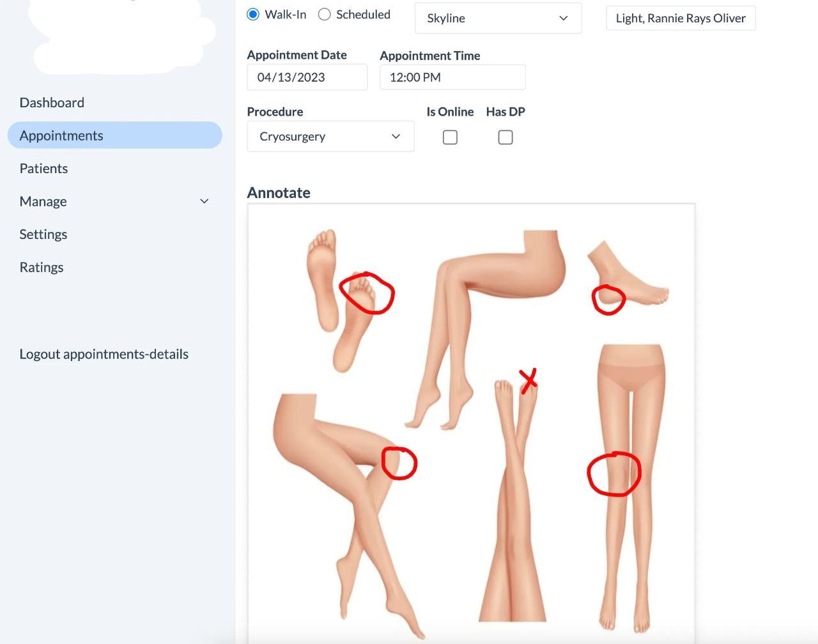The width and height of the screenshot is (818, 644).
Task: Expand the Manage menu chevron
Action: click(x=204, y=201)
